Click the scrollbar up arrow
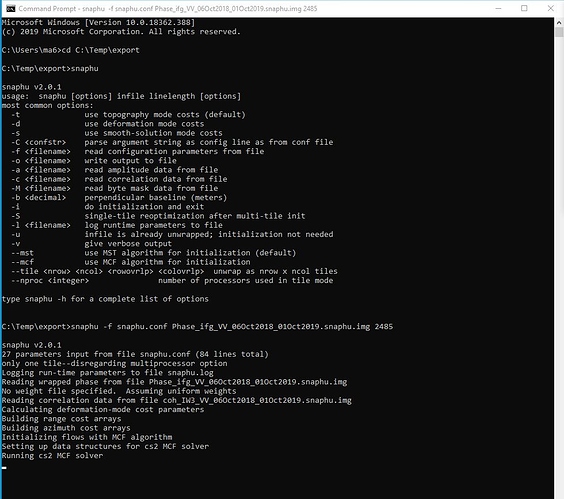Image resolution: width=564 pixels, height=499 pixels. pos(559,22)
